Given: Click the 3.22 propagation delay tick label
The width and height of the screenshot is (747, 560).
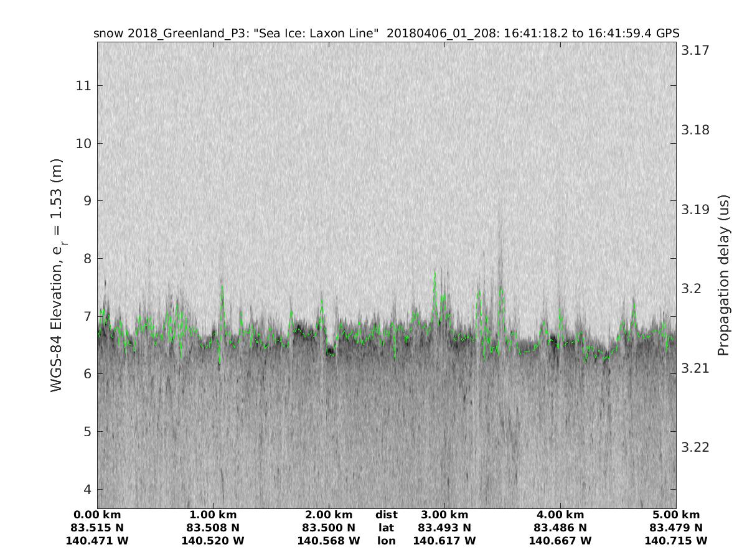Looking at the screenshot, I should [x=695, y=448].
